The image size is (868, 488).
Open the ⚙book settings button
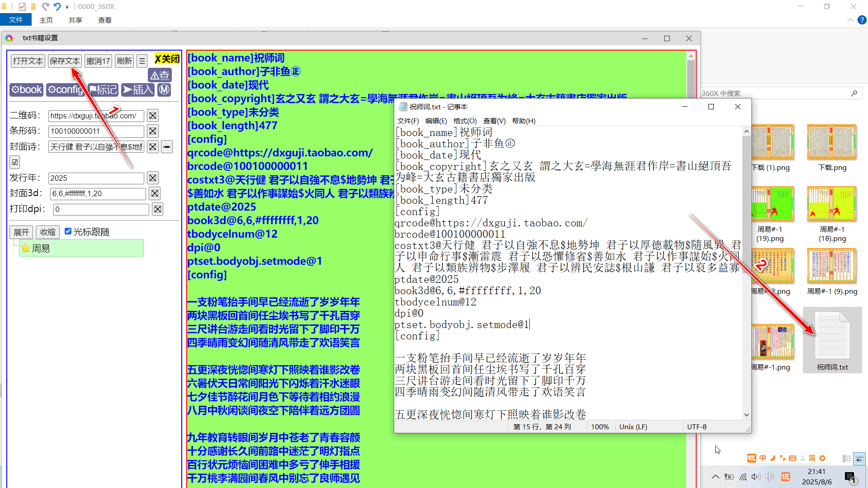(x=27, y=90)
